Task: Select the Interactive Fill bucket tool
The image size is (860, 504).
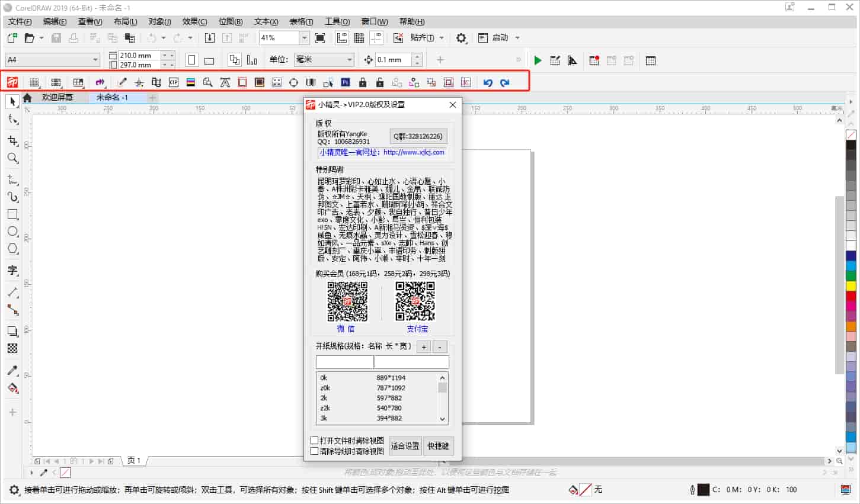Action: pyautogui.click(x=12, y=389)
